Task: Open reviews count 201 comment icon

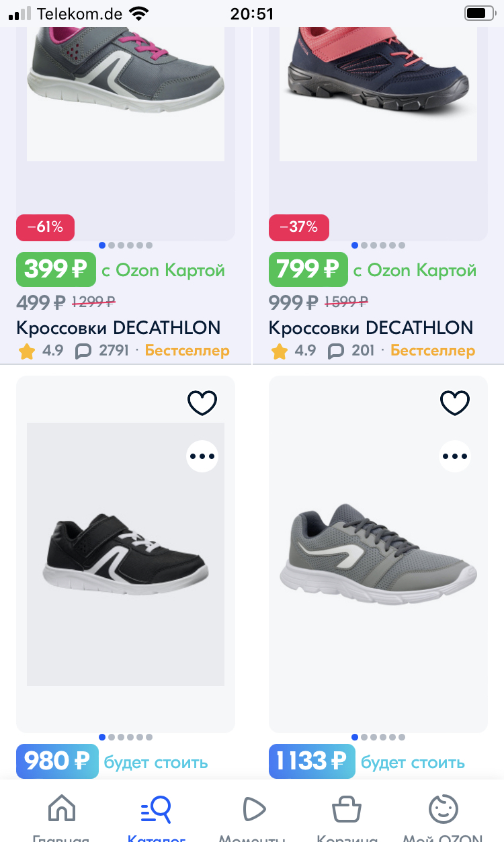Action: (335, 351)
